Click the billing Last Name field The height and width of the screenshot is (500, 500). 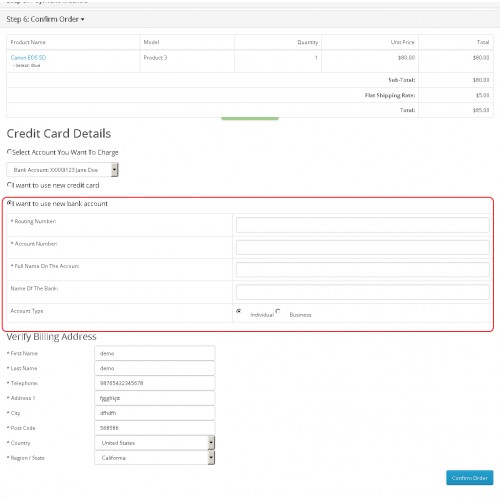(x=155, y=368)
